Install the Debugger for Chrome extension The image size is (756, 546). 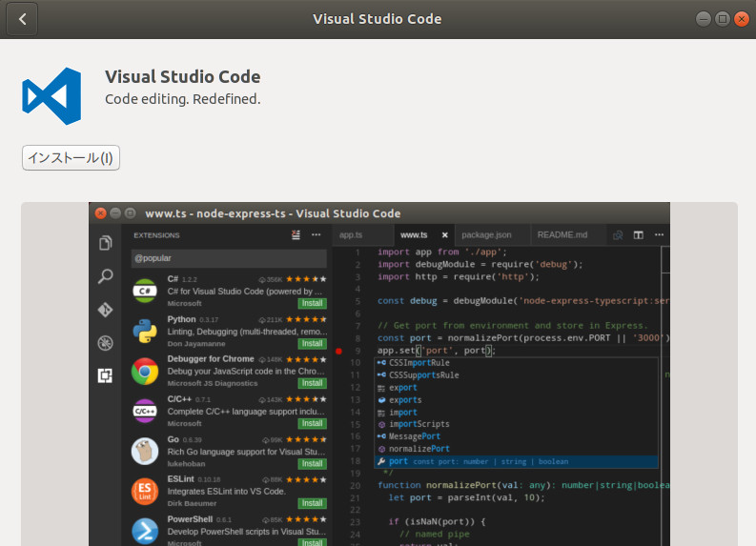click(x=312, y=383)
